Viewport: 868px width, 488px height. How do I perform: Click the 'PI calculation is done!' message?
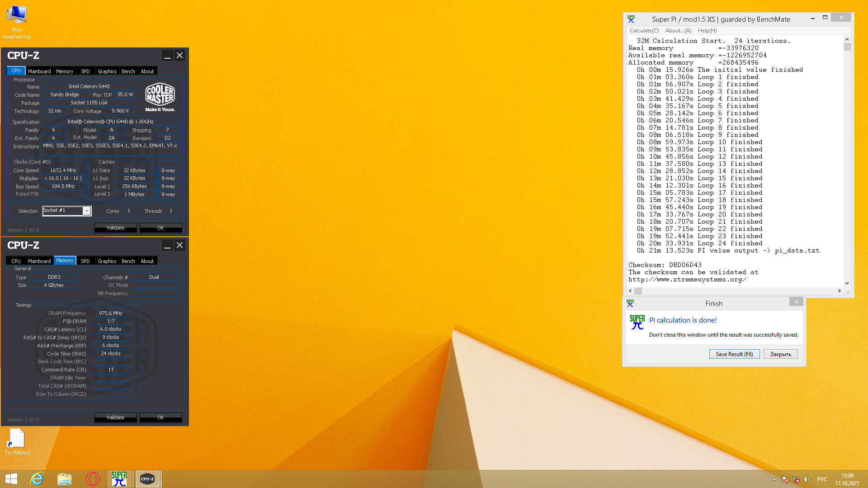683,320
